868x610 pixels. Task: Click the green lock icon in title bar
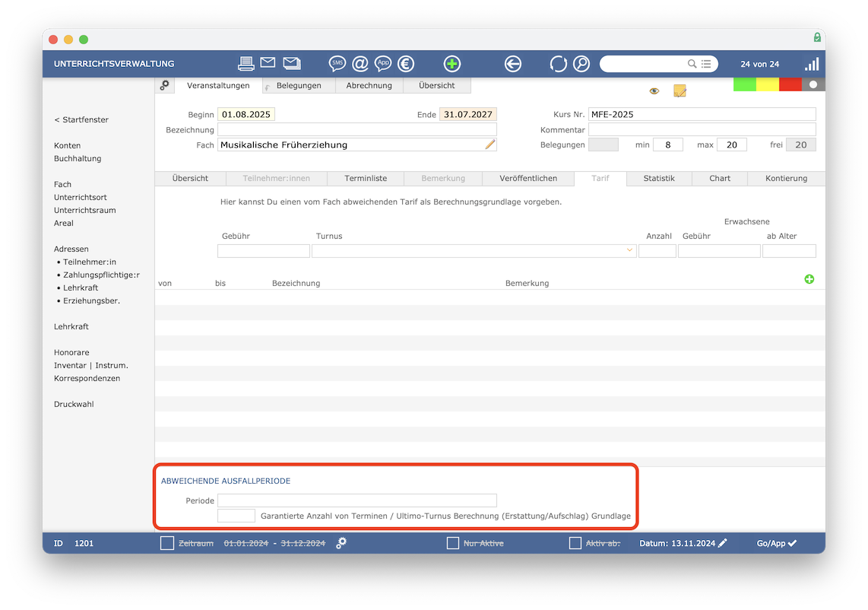tap(817, 37)
